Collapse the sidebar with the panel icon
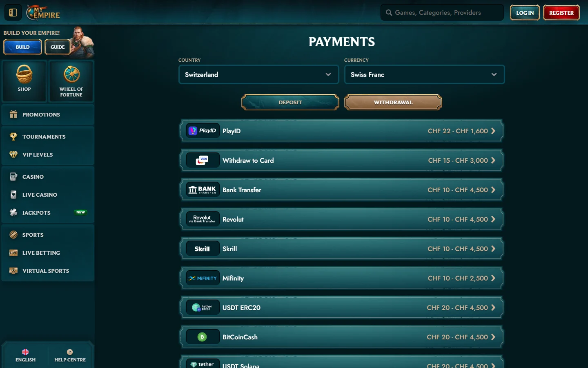Image resolution: width=588 pixels, height=368 pixels. click(x=13, y=13)
